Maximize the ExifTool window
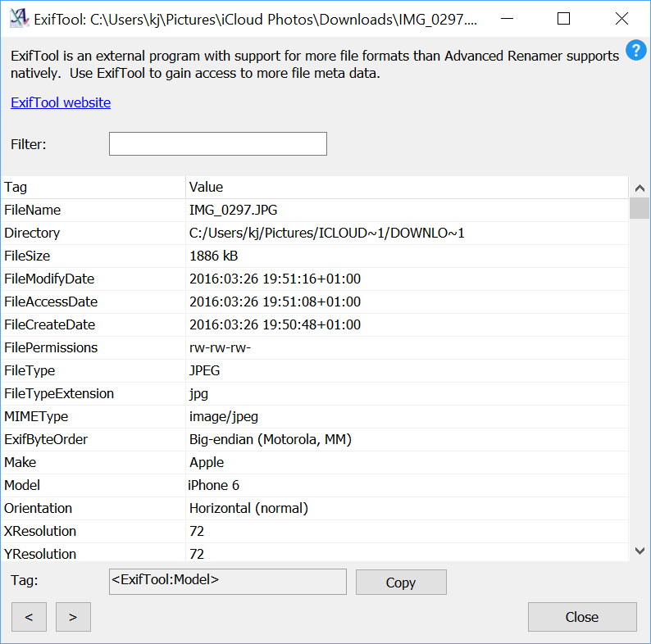The width and height of the screenshot is (651, 644). [x=563, y=19]
